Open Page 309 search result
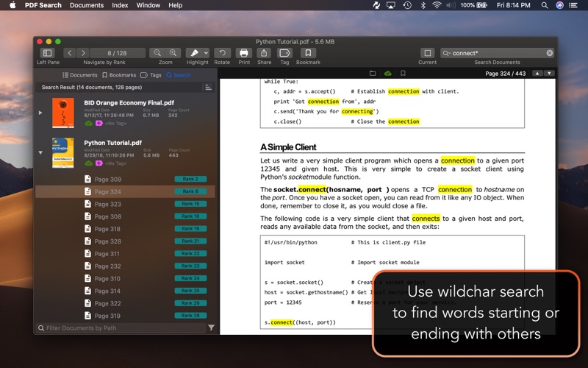This screenshot has height=368, width=588. (x=125, y=179)
